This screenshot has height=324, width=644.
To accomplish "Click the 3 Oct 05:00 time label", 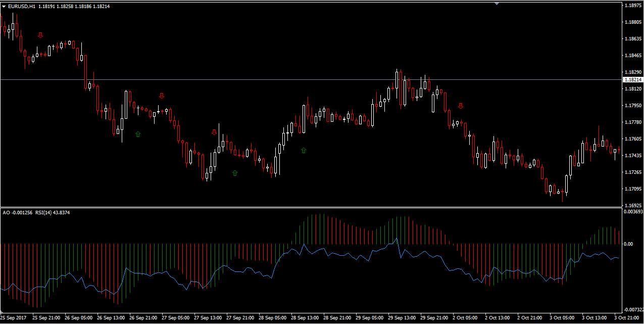I will [x=562, y=318].
